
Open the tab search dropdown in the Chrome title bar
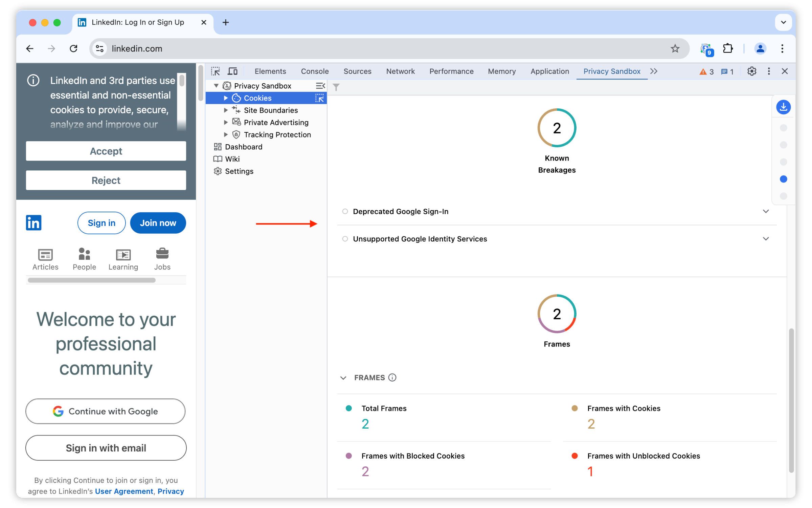coord(783,22)
